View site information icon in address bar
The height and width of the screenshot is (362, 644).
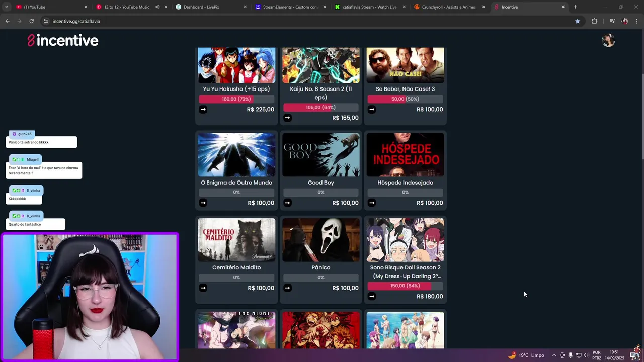46,21
